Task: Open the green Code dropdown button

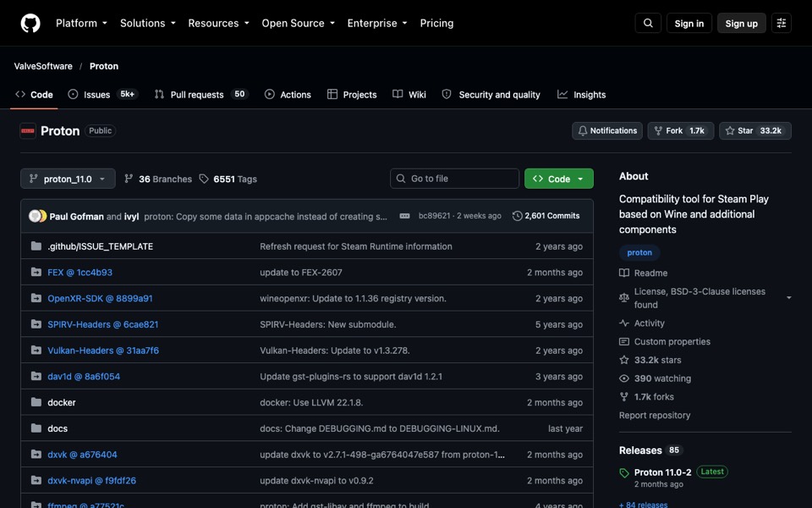Action: 559,179
